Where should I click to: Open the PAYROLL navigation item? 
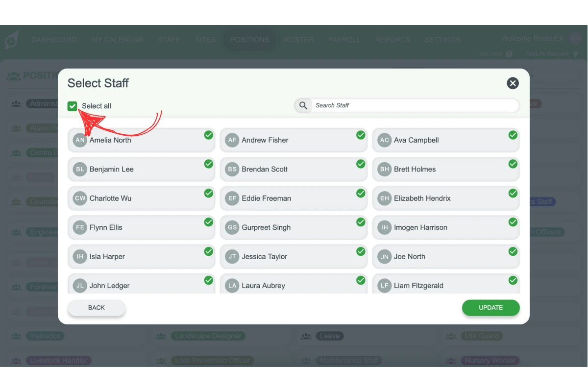(344, 40)
